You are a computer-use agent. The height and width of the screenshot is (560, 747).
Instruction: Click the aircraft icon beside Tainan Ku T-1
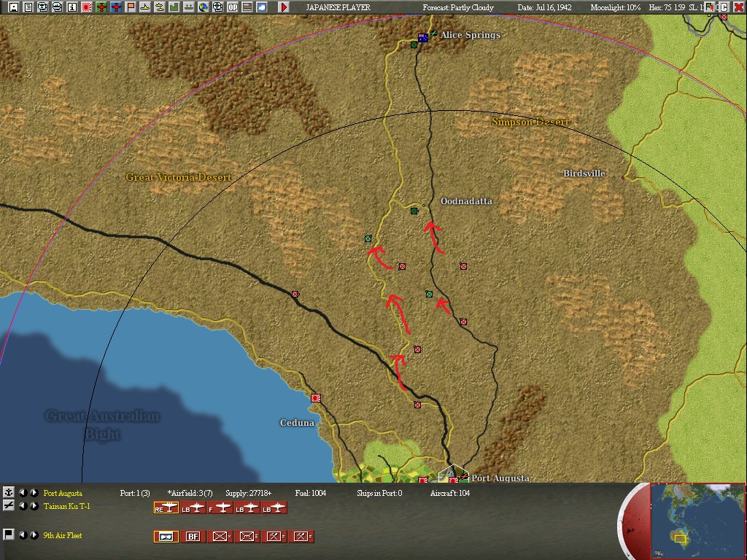(8, 506)
